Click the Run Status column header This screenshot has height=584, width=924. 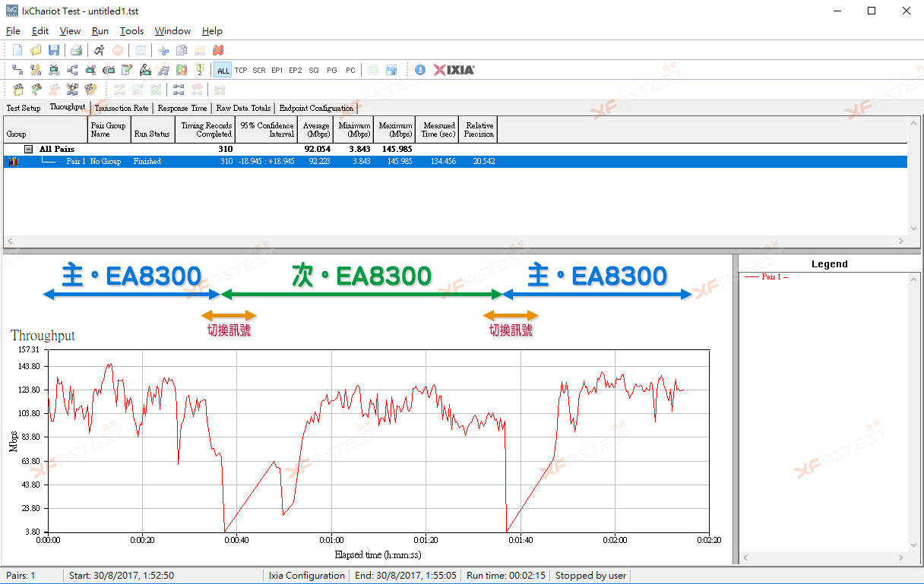point(152,129)
